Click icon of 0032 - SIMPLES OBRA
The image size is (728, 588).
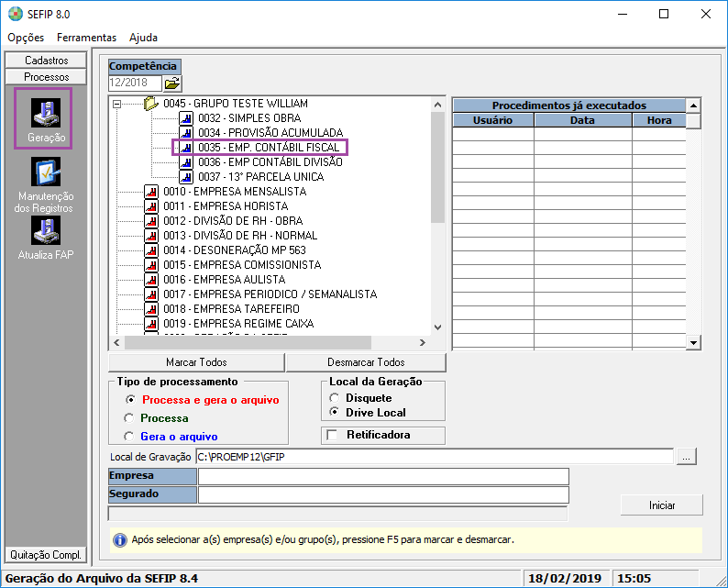tap(186, 118)
